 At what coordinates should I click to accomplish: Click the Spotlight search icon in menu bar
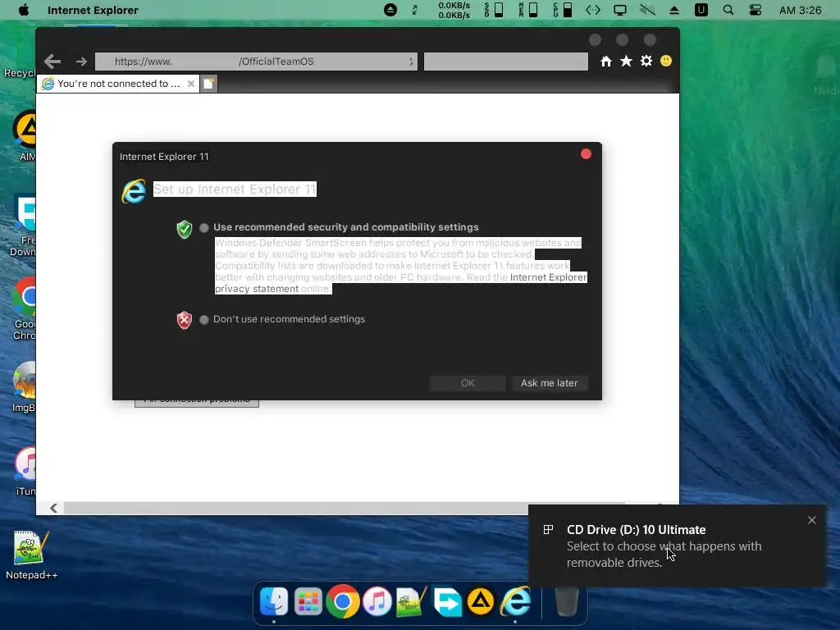(728, 10)
